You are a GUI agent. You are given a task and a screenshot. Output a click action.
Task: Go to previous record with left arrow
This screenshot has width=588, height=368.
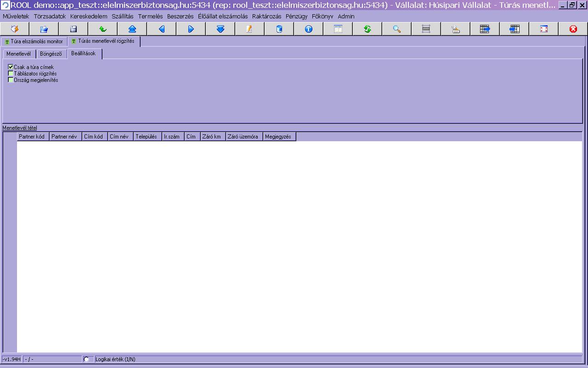(162, 29)
